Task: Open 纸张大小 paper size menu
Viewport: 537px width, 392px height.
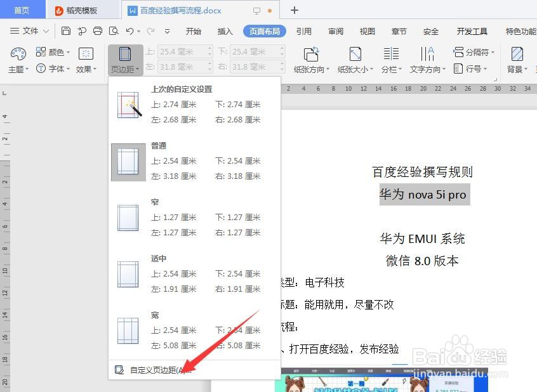Action: (355, 60)
